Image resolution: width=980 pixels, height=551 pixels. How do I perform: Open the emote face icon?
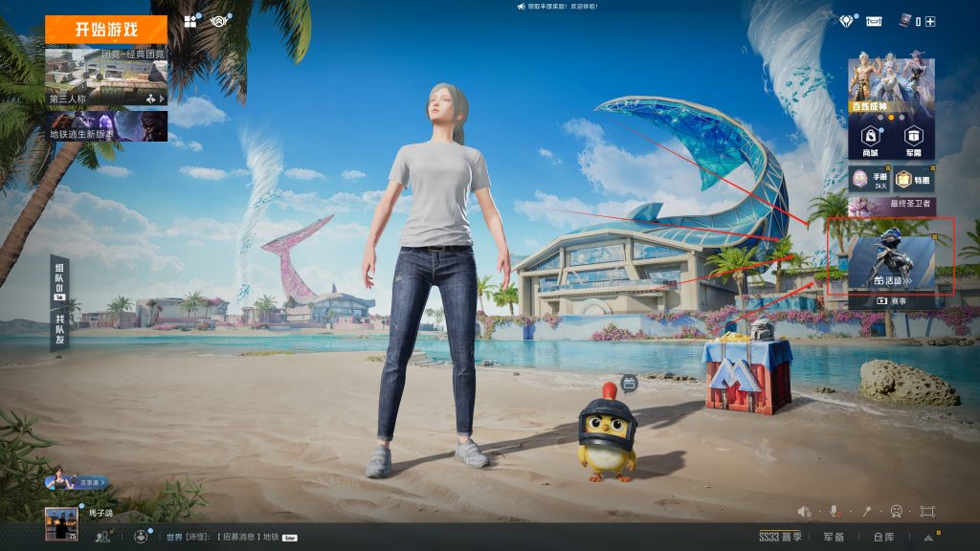(x=896, y=512)
